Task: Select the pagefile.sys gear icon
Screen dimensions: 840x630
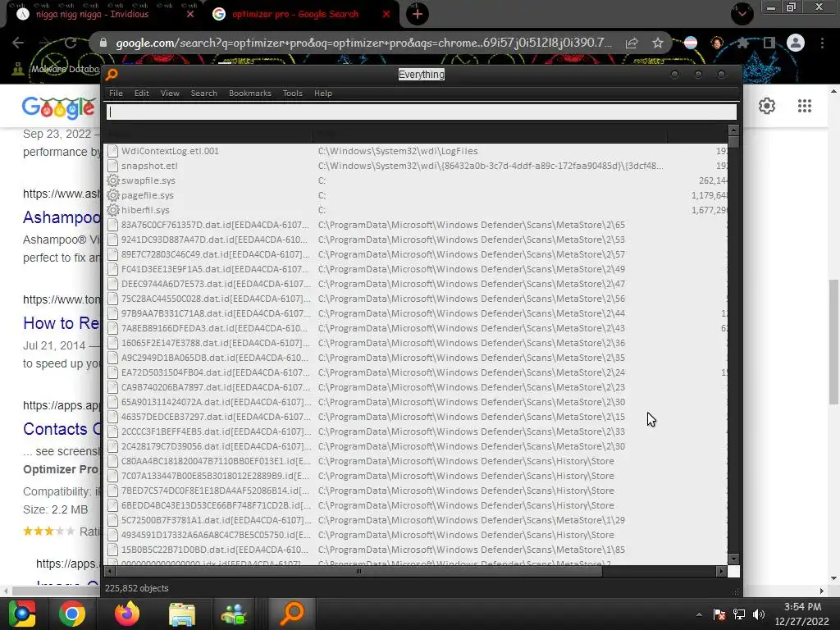Action: (x=112, y=195)
